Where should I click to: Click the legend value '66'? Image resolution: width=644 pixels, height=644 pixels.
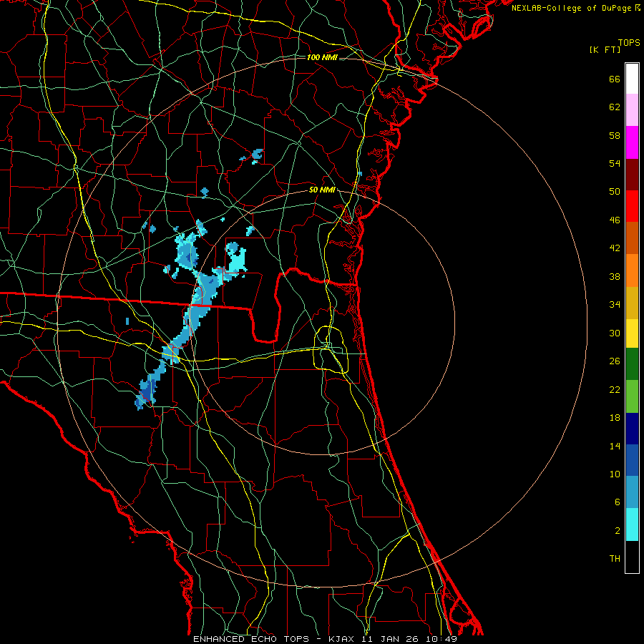point(615,79)
